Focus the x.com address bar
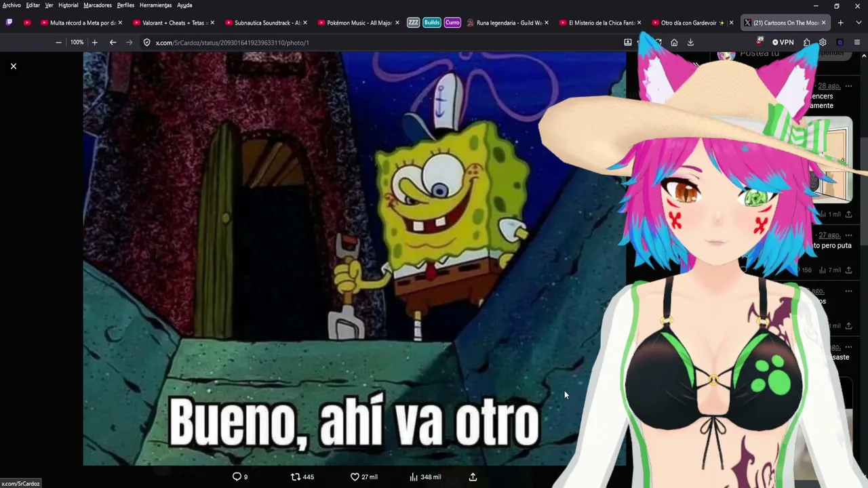Image resolution: width=868 pixels, height=488 pixels. [380, 42]
